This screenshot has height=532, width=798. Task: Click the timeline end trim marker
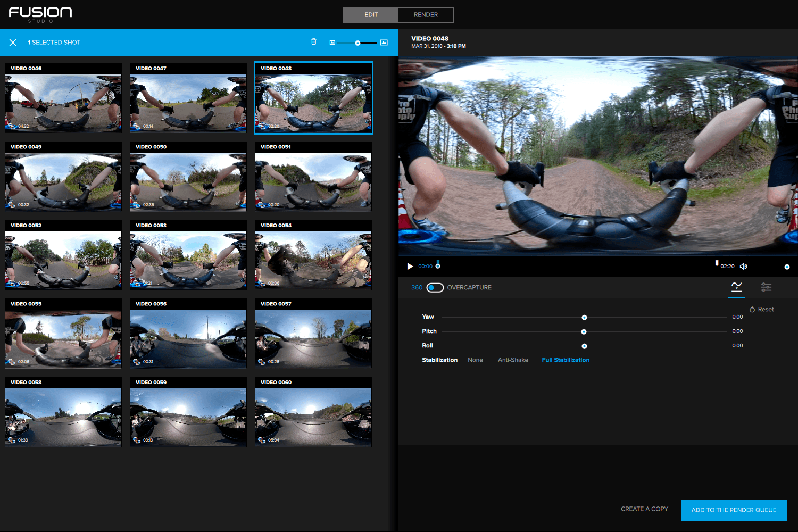click(x=717, y=263)
